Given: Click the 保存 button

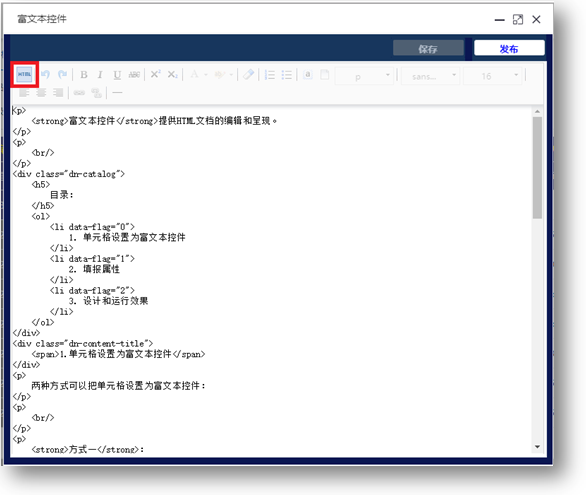Looking at the screenshot, I should click(x=428, y=49).
